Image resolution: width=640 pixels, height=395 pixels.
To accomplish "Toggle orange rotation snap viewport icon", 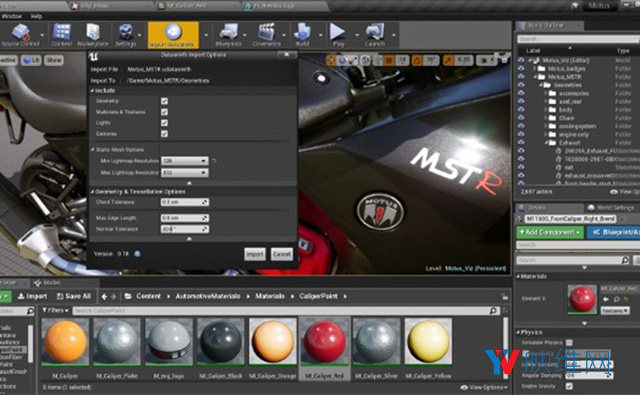I will [x=417, y=60].
